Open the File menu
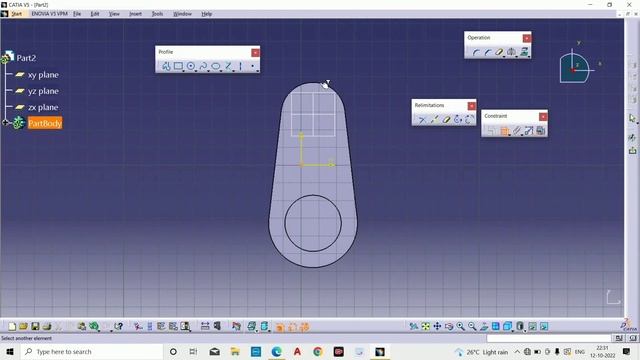The width and height of the screenshot is (640, 360). [77, 14]
